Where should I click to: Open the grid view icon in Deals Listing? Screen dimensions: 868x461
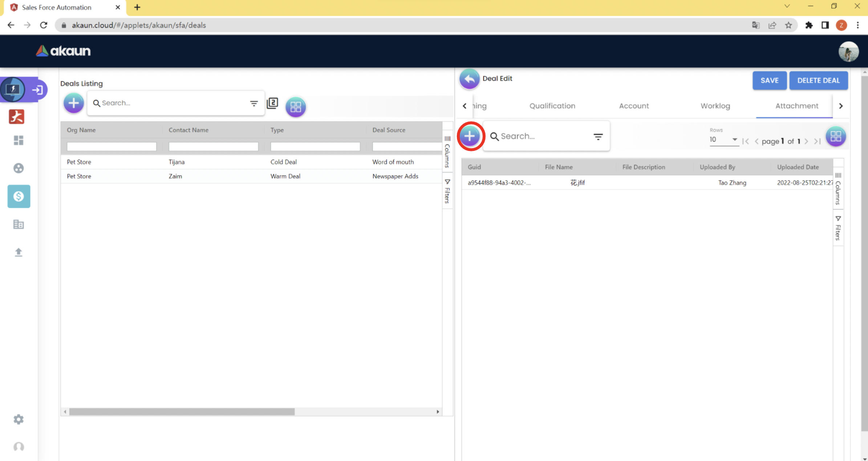296,107
